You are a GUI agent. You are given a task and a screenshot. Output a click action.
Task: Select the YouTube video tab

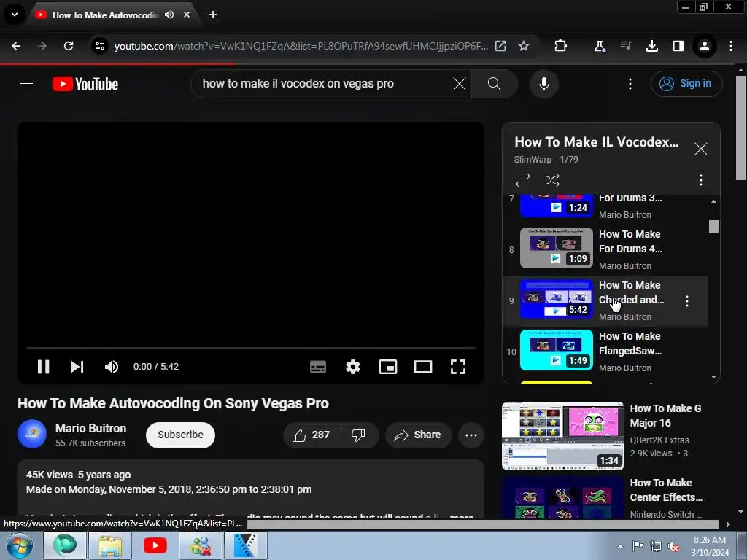tap(105, 15)
